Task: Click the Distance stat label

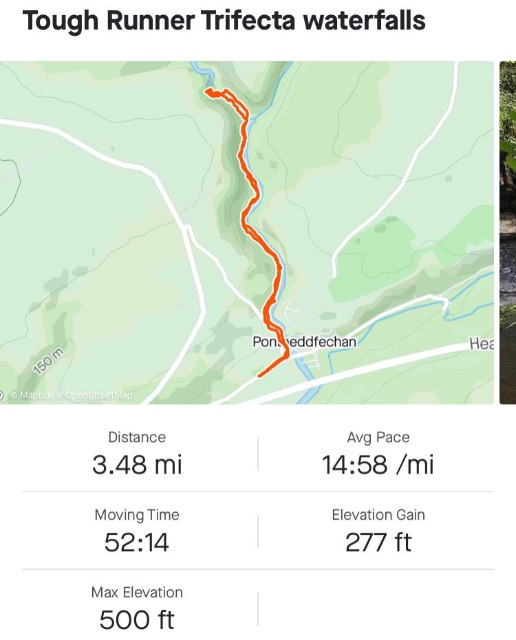Action: [x=137, y=437]
